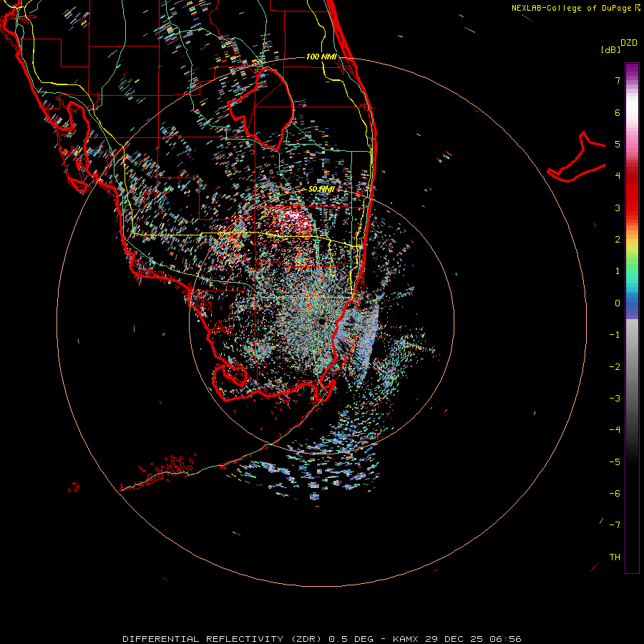Screen dimensions: 644x644
Task: Click the -5 value on the color scale
Action: pyautogui.click(x=615, y=462)
